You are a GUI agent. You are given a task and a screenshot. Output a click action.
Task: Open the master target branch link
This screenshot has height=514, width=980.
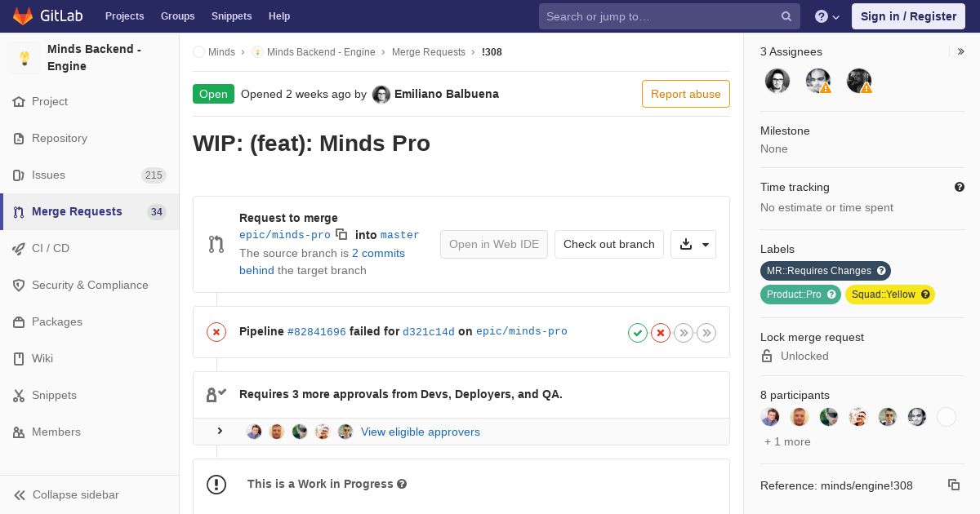(x=400, y=235)
